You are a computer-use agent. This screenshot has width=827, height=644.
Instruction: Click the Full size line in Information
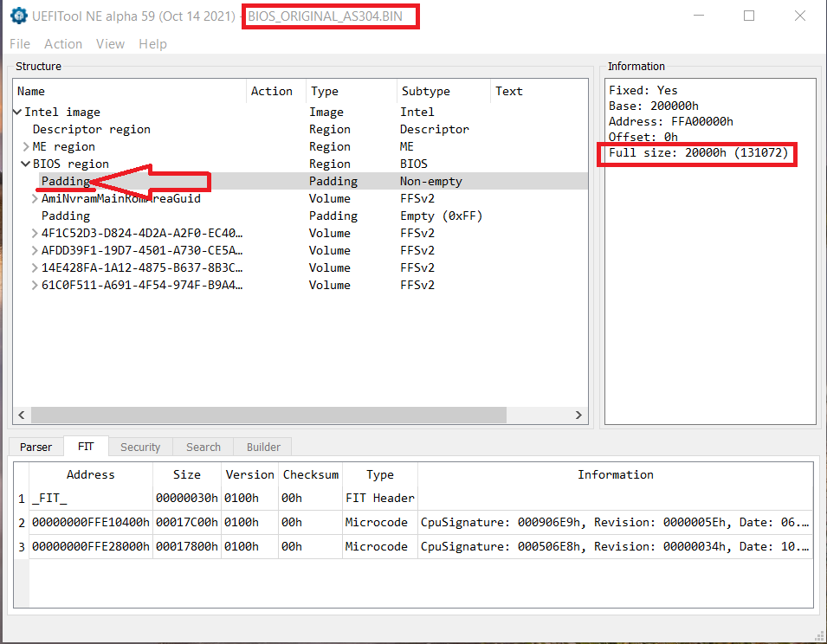[x=698, y=153]
